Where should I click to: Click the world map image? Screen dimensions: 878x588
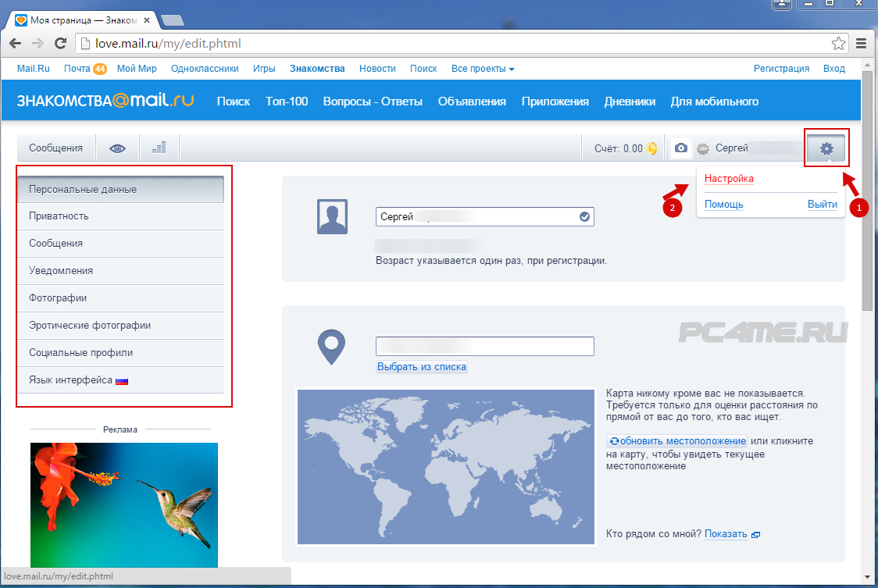(446, 466)
